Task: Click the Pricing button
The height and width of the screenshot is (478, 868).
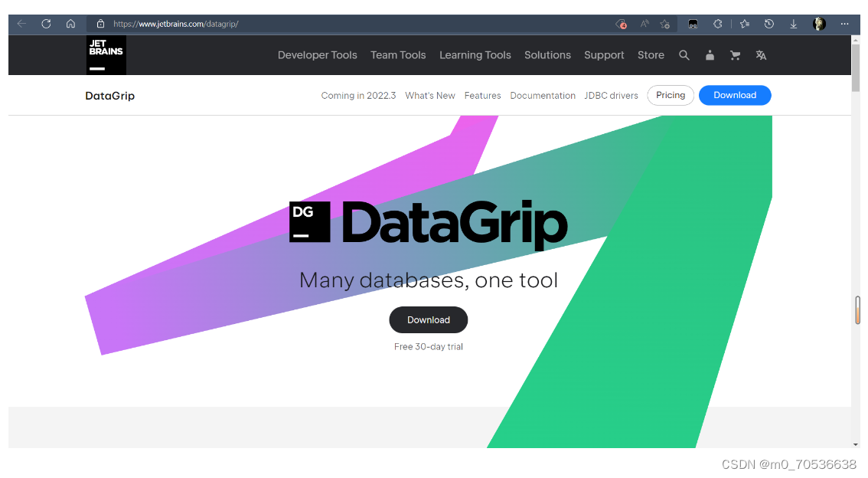Action: point(671,95)
